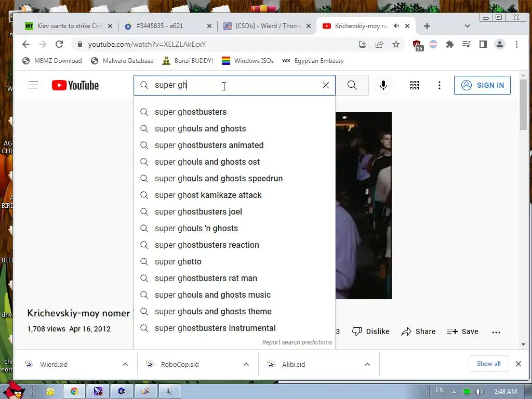
Task: Click the Dislike button
Action: click(370, 331)
